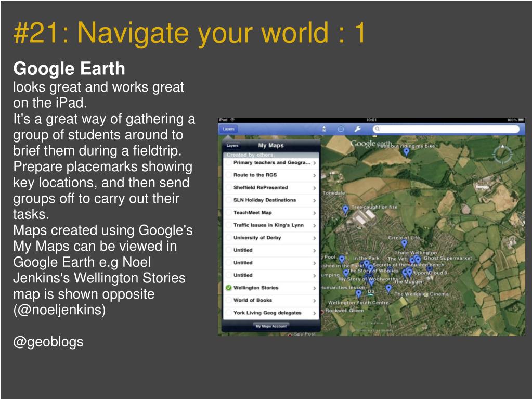The width and height of the screenshot is (532, 399).
Task: Go back via Layers button in My Maps
Action: 232,145
